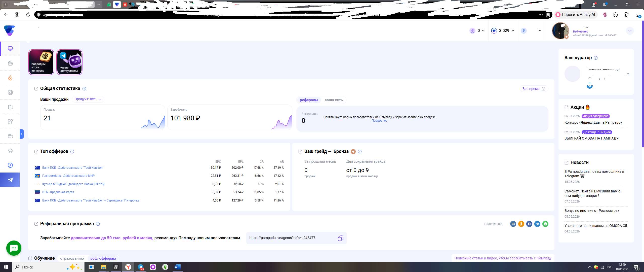Image resolution: width=644 pixels, height=272 pixels.
Task: Click the circled arrow icon in sidebar
Action: point(10,165)
